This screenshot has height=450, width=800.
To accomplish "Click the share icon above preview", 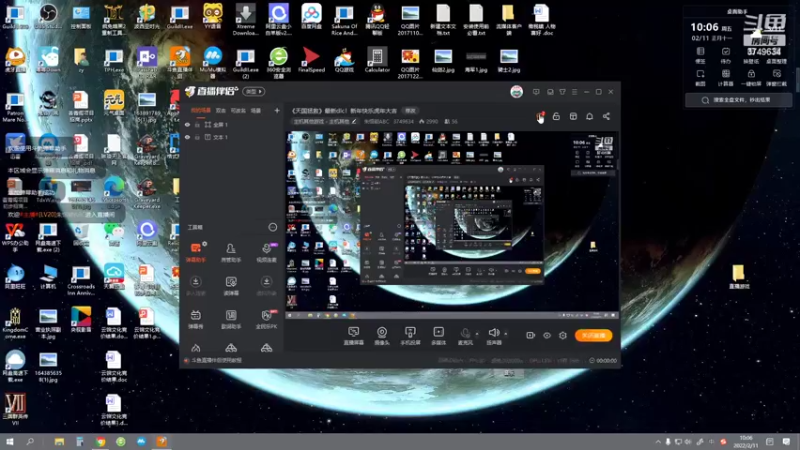I will pyautogui.click(x=606, y=116).
